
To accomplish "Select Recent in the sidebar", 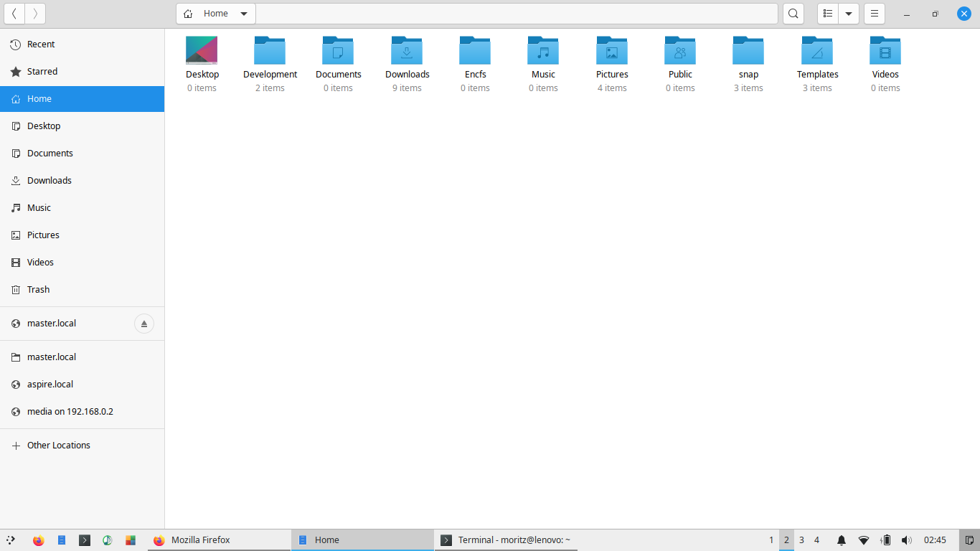I will pyautogui.click(x=82, y=44).
